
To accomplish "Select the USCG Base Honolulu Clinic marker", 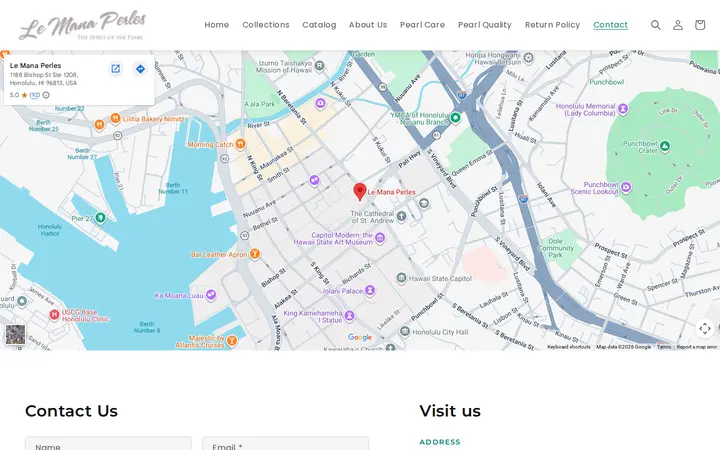I will pos(54,315).
